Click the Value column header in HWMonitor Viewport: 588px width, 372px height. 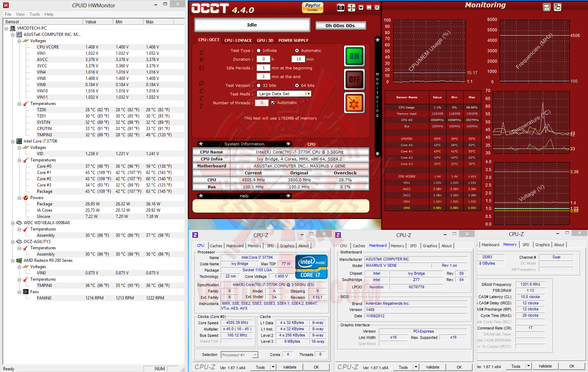(x=99, y=22)
